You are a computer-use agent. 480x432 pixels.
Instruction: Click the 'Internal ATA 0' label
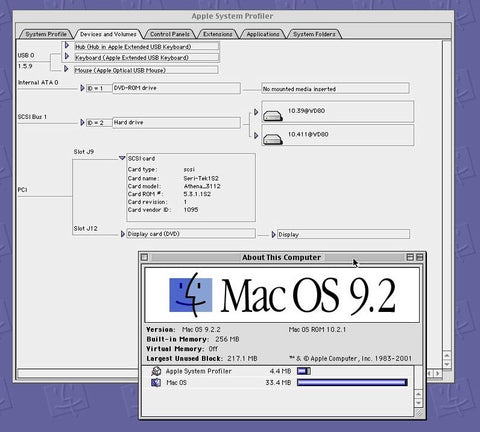pos(38,82)
